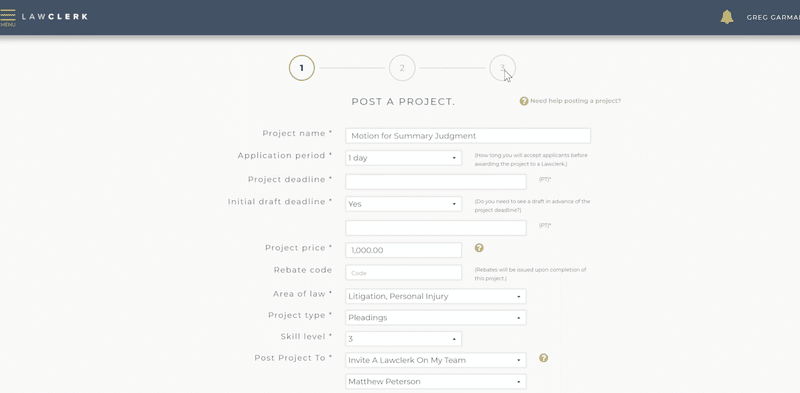Open the Greg Garman user menu
The width and height of the screenshot is (800, 393).
pyautogui.click(x=773, y=17)
